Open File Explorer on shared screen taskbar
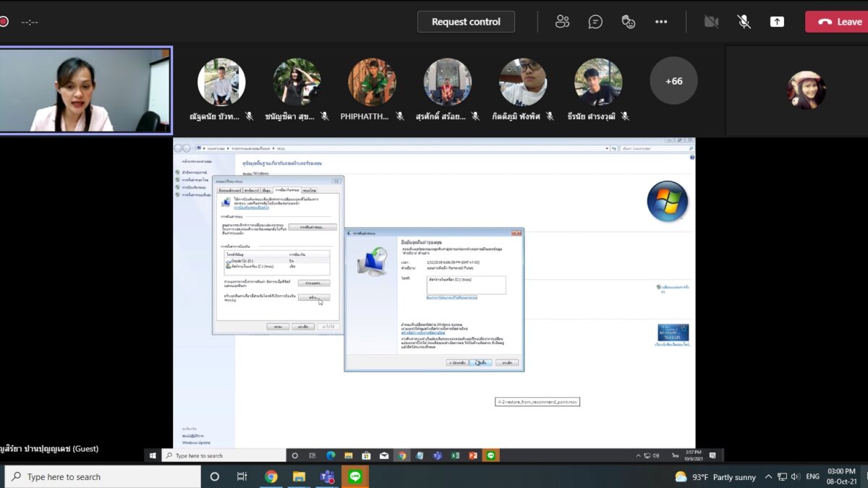Screen dimensions: 868x488 pos(349,455)
